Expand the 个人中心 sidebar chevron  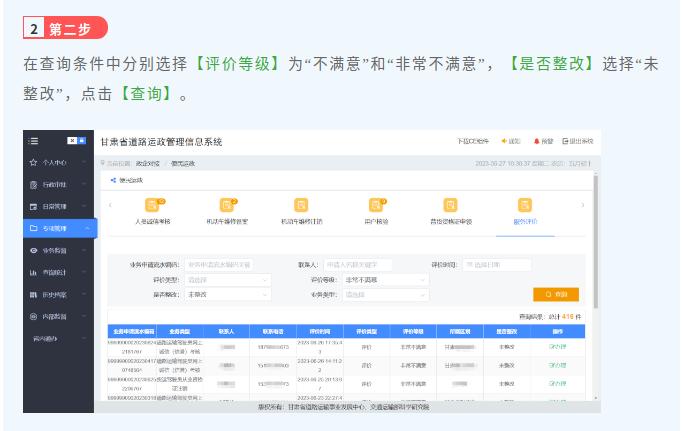(x=84, y=162)
